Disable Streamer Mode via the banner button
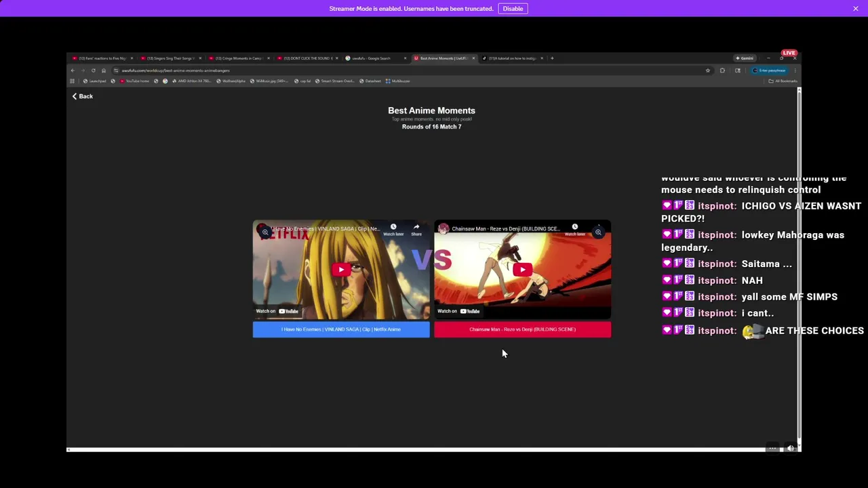 513,9
